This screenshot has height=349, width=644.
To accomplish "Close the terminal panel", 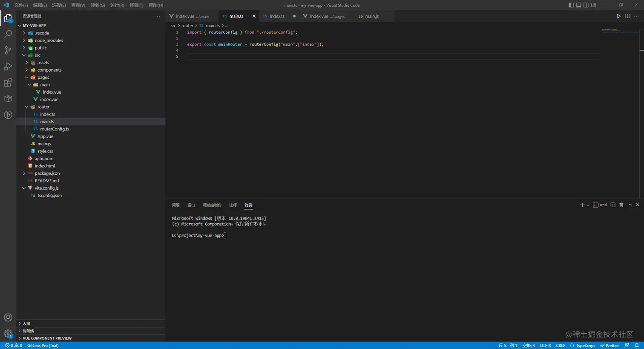I will [638, 205].
